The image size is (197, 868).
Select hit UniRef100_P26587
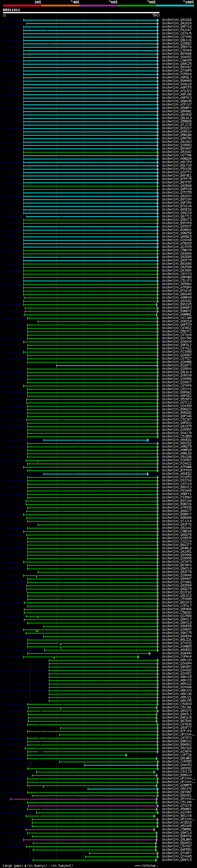coord(176,460)
